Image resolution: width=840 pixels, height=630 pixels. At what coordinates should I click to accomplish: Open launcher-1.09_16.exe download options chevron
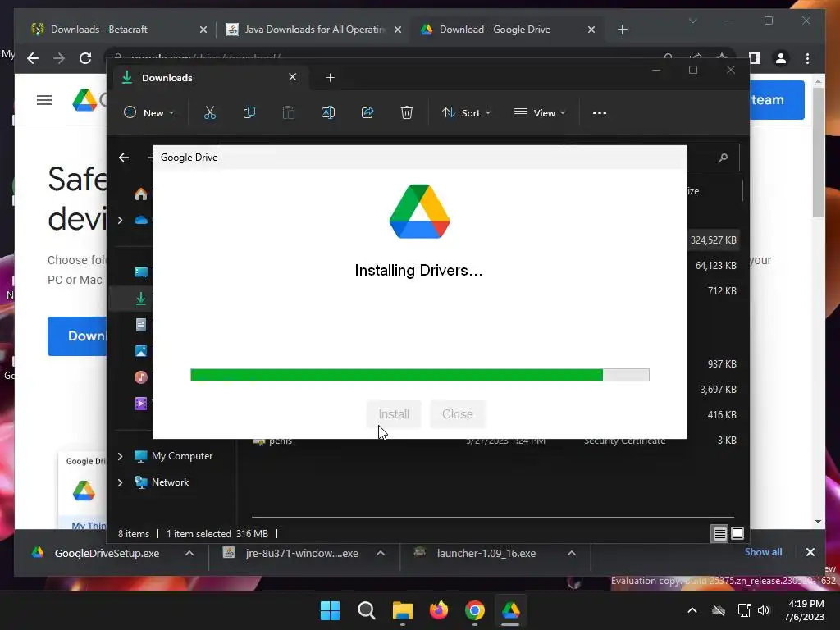tap(572, 554)
